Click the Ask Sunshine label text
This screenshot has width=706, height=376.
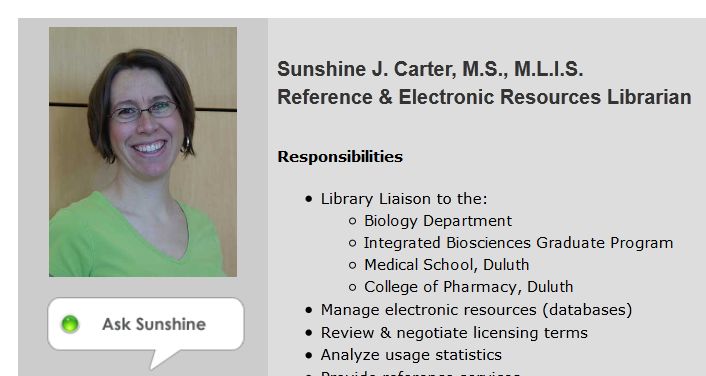click(x=154, y=324)
